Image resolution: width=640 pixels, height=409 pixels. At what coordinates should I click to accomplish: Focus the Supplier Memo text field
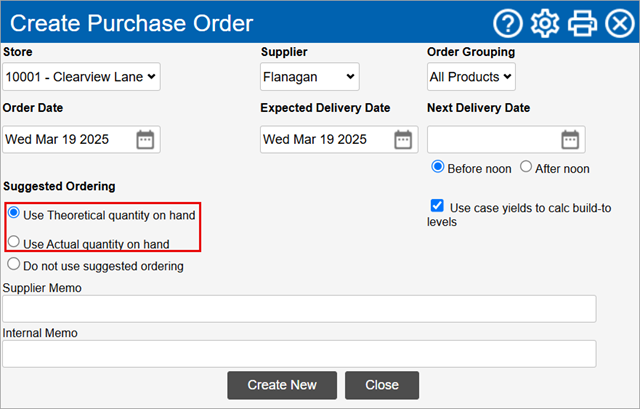(x=299, y=309)
